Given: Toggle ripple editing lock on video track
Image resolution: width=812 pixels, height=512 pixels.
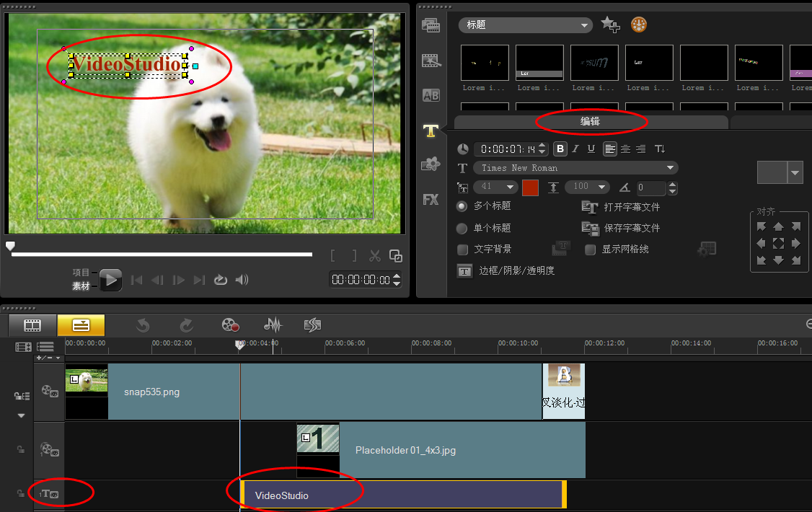Looking at the screenshot, I should coord(22,396).
